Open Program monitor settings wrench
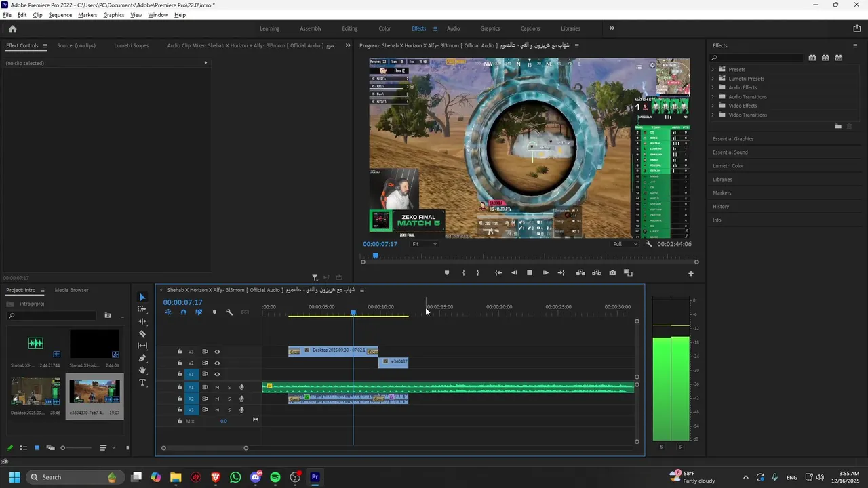This screenshot has height=488, width=868. pyautogui.click(x=649, y=244)
